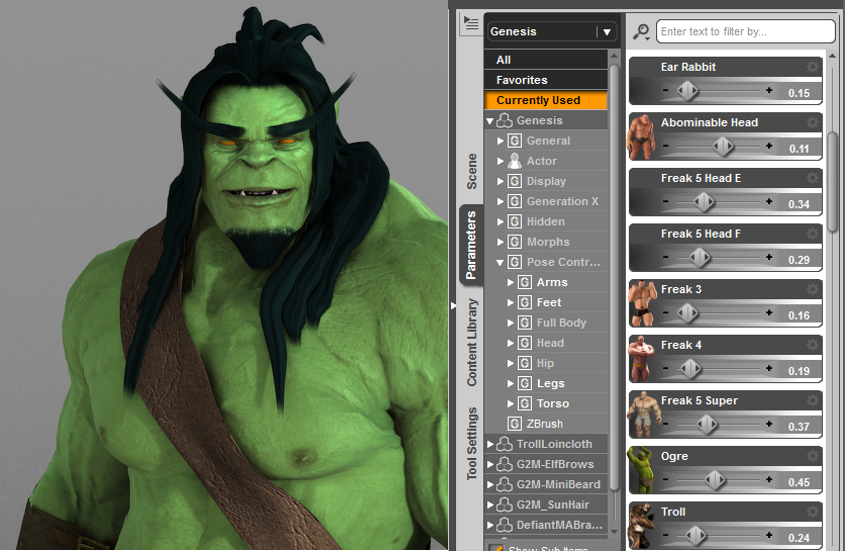Expand the Actor group
The width and height of the screenshot is (845, 551).
500,161
